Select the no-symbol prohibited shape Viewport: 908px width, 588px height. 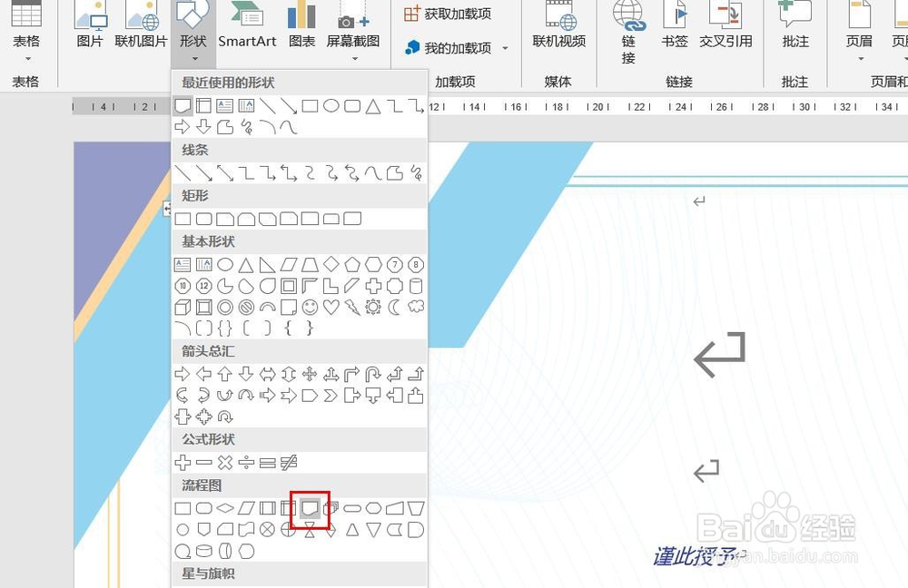[x=246, y=307]
